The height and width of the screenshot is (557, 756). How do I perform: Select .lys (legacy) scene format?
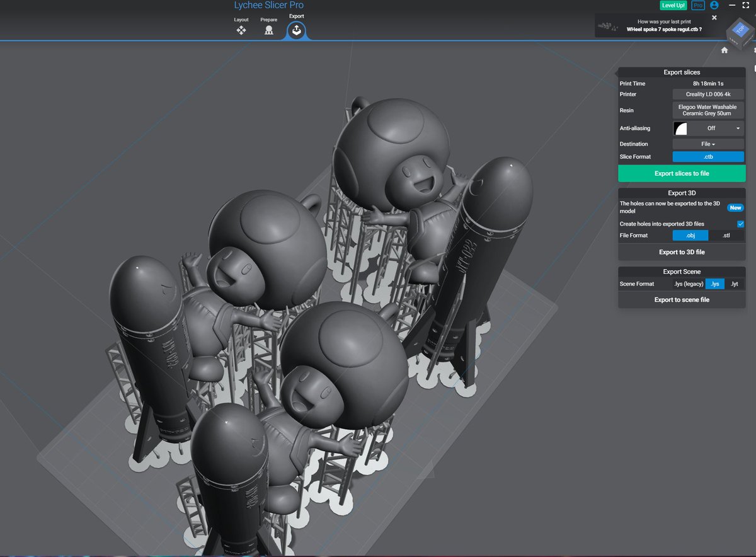(x=688, y=284)
